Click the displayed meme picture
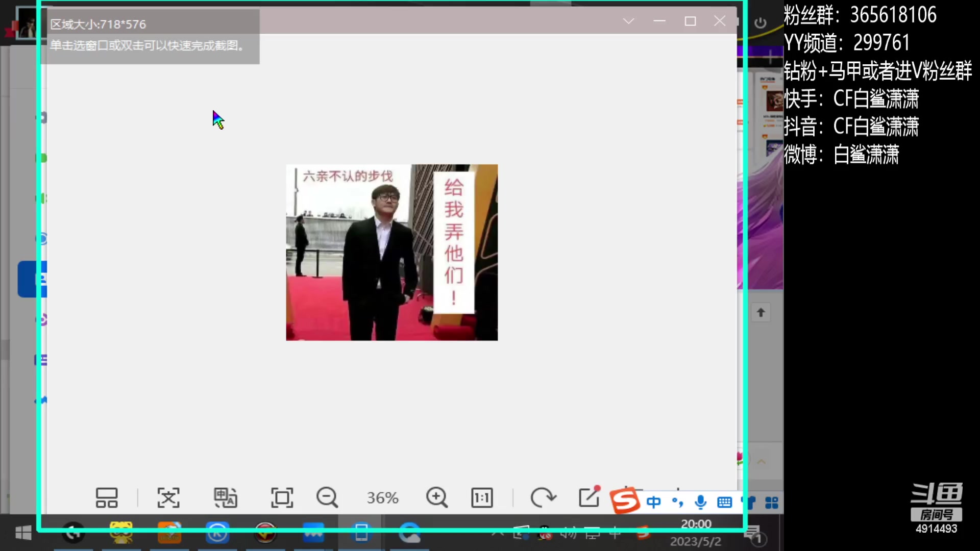 [x=391, y=252]
